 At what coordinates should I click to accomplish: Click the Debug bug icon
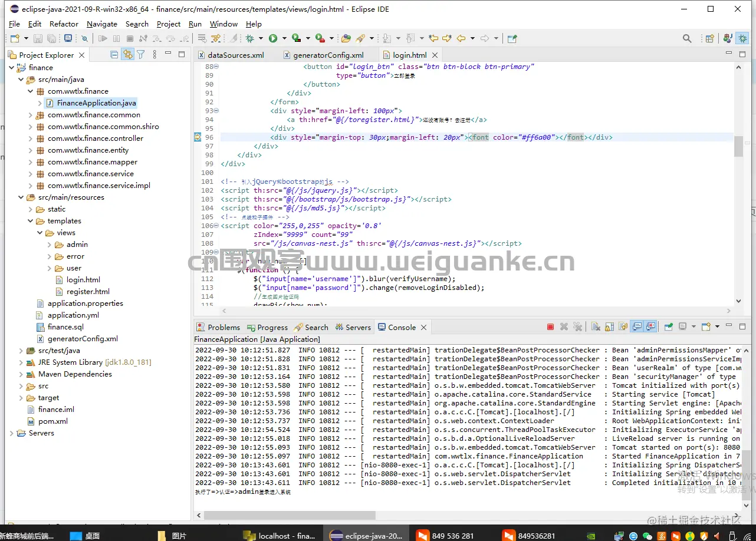[x=250, y=38]
